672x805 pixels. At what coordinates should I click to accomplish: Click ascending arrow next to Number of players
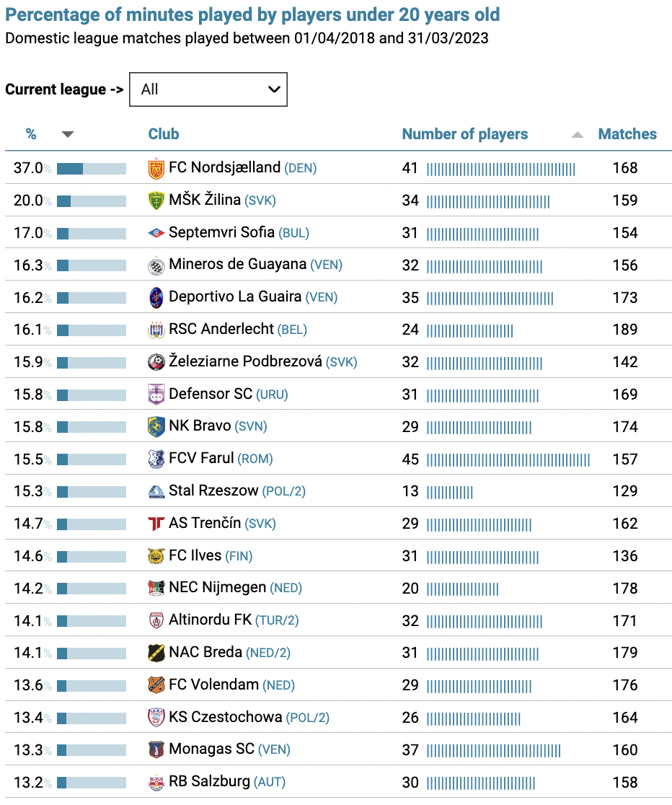coord(578,134)
